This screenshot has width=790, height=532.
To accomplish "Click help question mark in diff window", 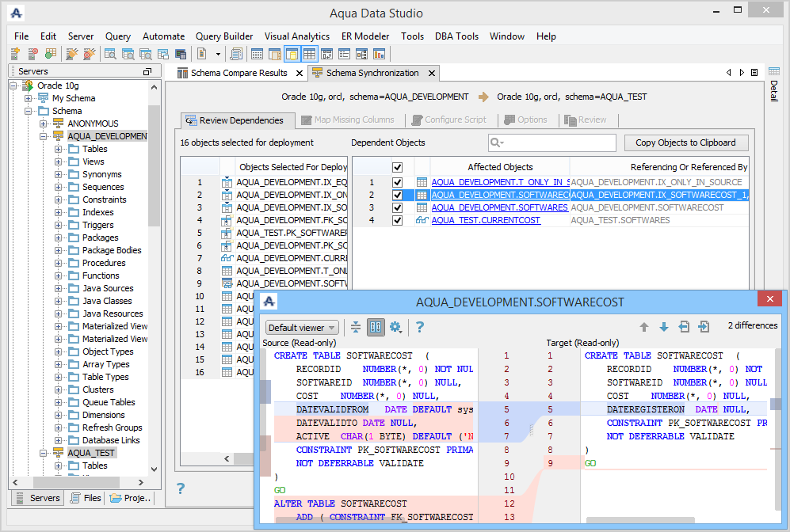I will (x=420, y=327).
